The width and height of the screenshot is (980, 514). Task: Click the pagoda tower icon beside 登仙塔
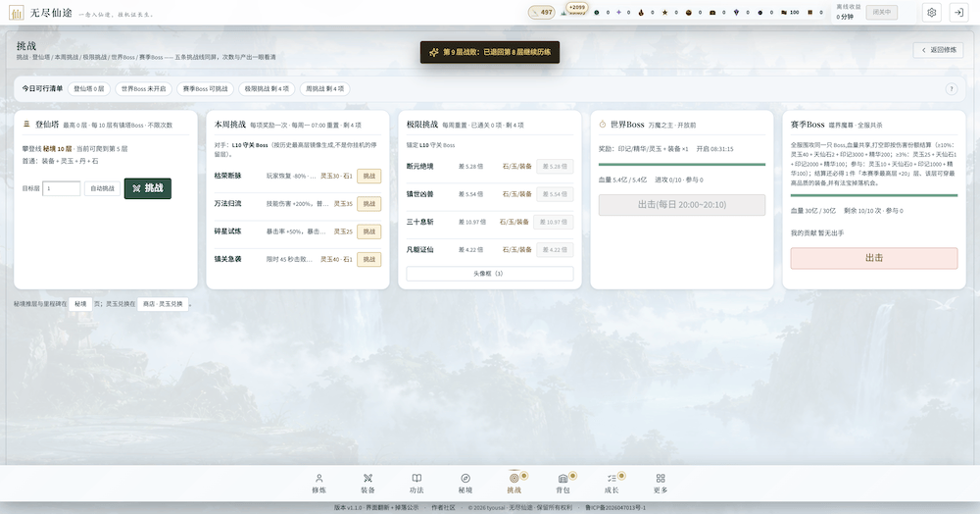26,124
